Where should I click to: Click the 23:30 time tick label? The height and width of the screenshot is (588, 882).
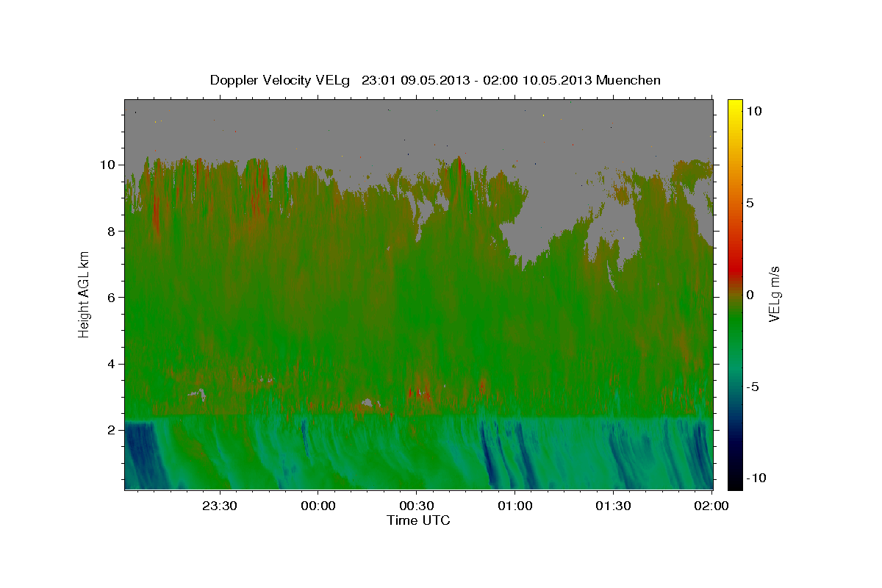click(x=219, y=506)
